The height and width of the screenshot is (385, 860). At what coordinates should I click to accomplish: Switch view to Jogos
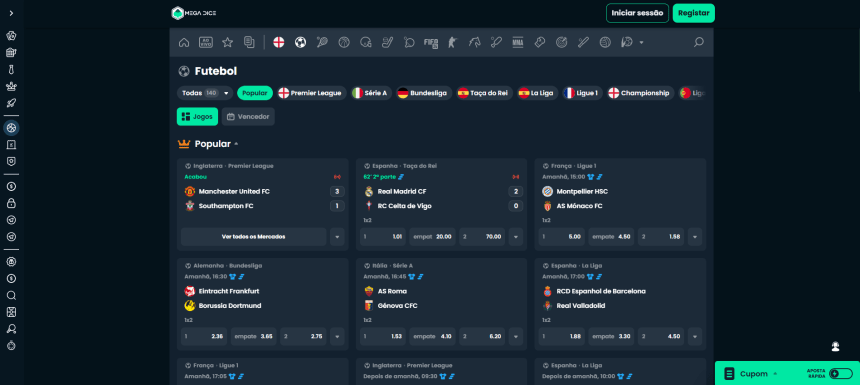coord(197,116)
